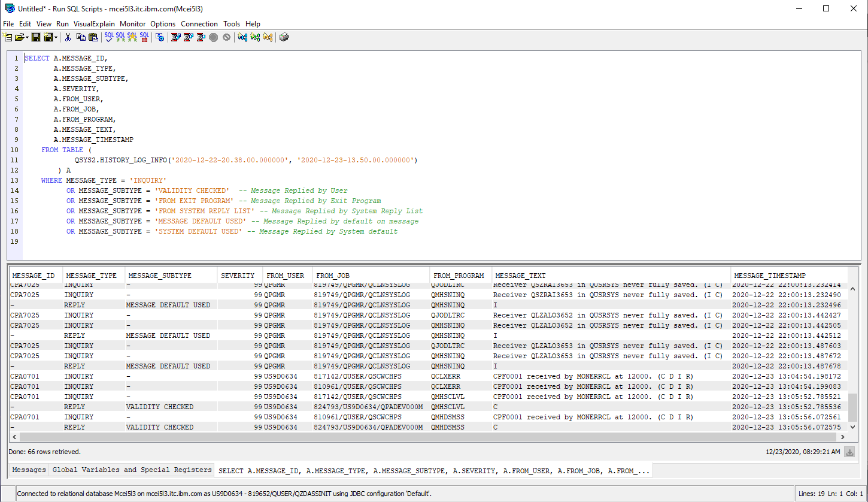Click the results scrollbar down arrow
868x502 pixels.
point(854,427)
